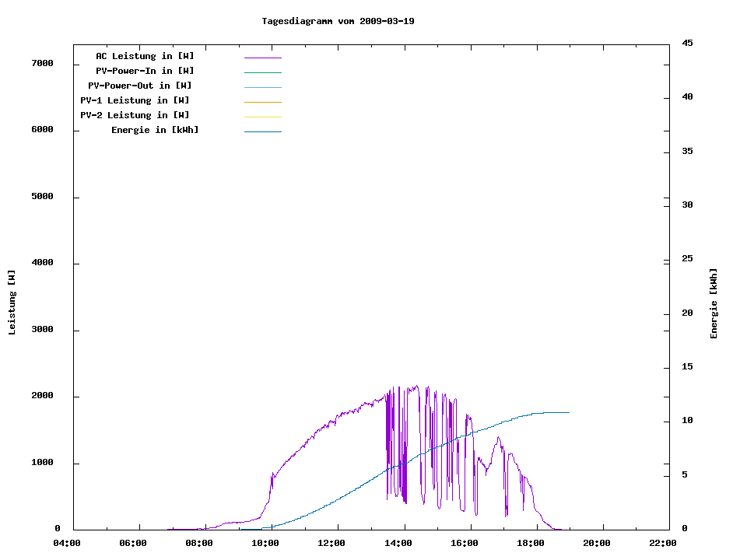
Task: Select the PV-2 Leistung in [W] legend label
Action: (x=135, y=115)
